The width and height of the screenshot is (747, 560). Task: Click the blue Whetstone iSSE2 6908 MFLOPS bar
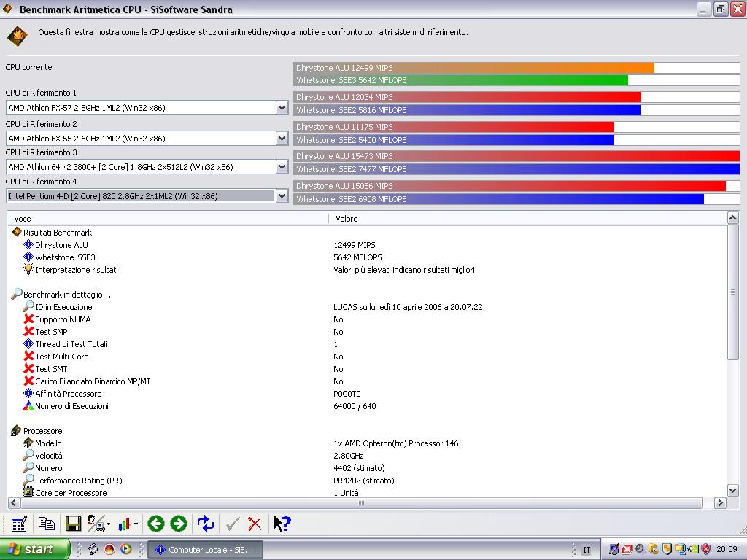499,199
